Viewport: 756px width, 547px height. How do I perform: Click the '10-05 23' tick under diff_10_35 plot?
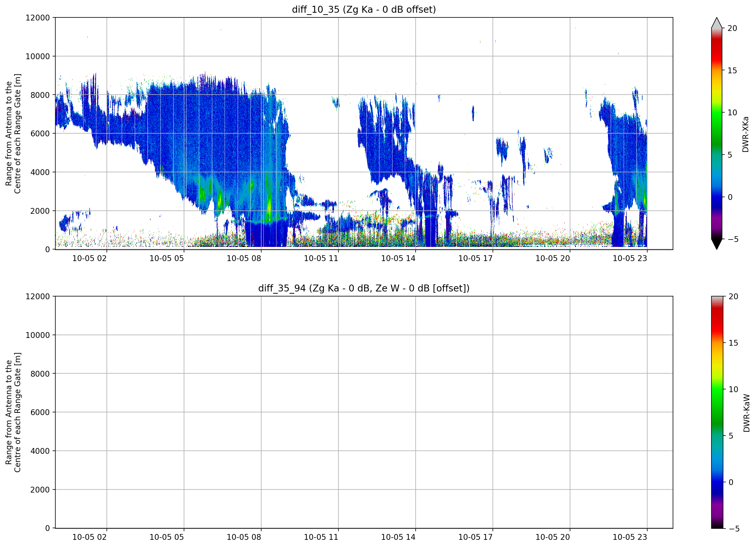(x=630, y=259)
